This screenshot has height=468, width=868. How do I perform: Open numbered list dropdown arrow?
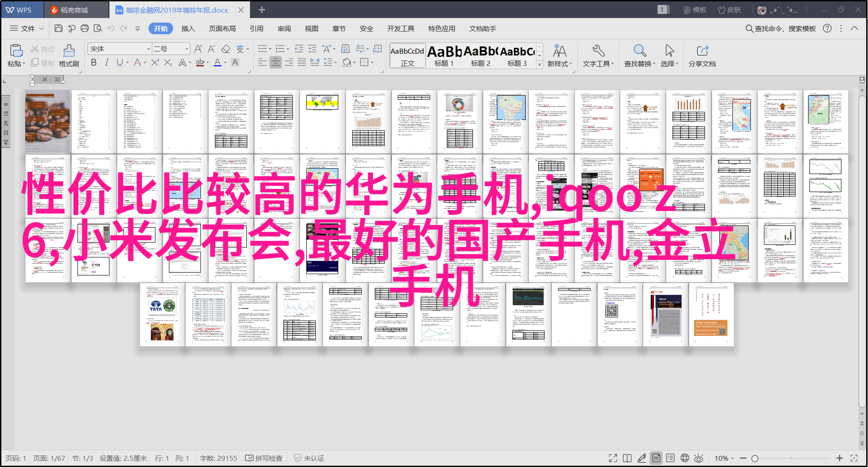coord(288,49)
